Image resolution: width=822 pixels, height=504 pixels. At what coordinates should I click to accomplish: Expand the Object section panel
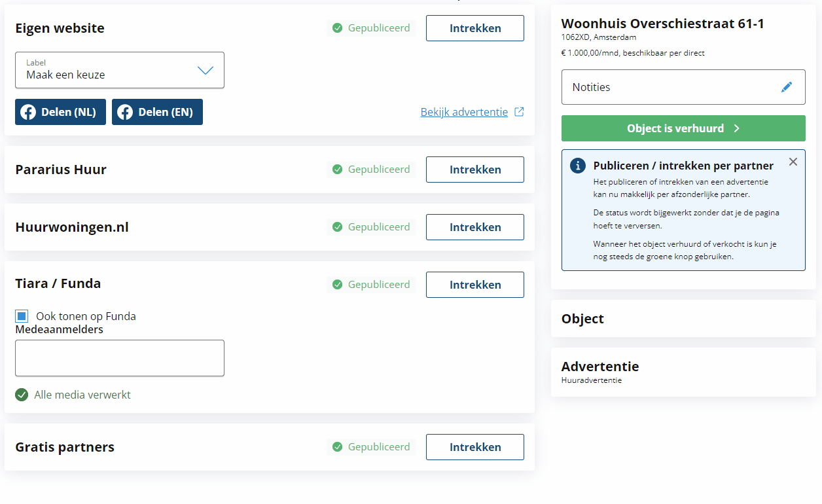tap(683, 319)
